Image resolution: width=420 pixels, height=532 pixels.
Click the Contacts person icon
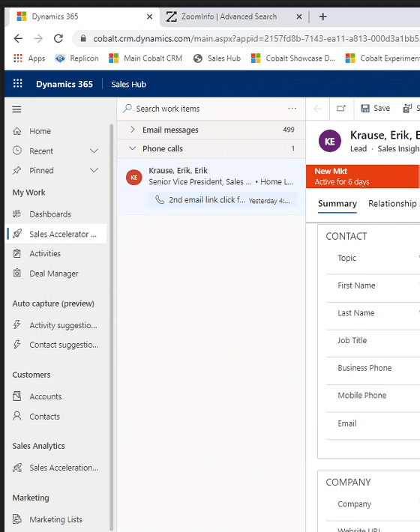[x=17, y=416]
